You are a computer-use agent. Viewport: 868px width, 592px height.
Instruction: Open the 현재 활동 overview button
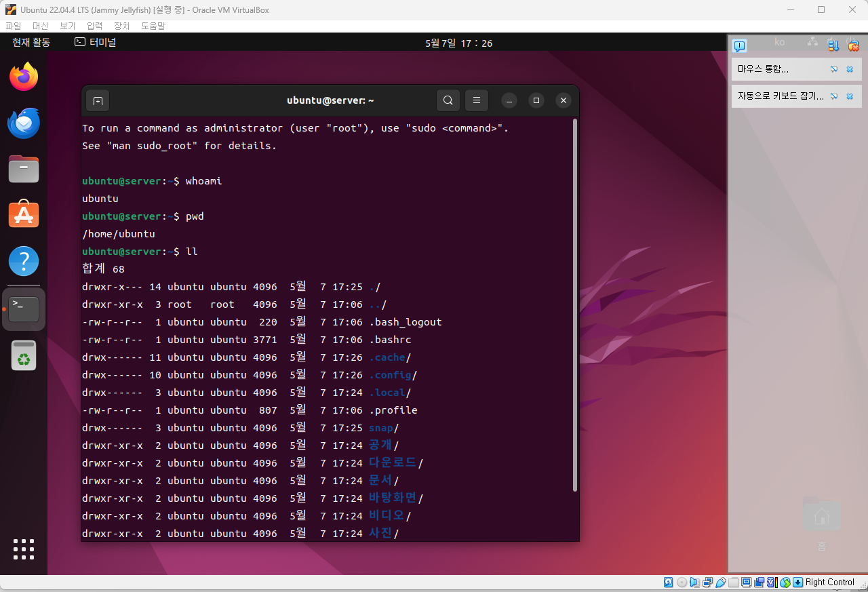pyautogui.click(x=31, y=43)
